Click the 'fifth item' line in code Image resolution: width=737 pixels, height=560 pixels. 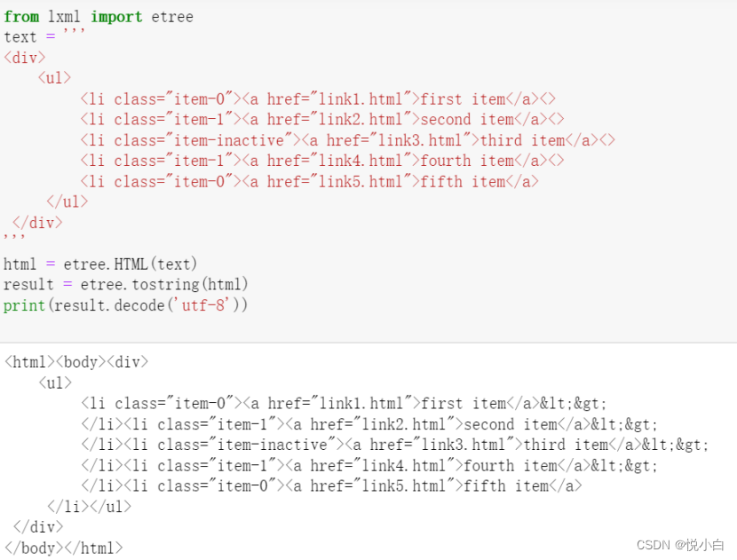coord(309,182)
